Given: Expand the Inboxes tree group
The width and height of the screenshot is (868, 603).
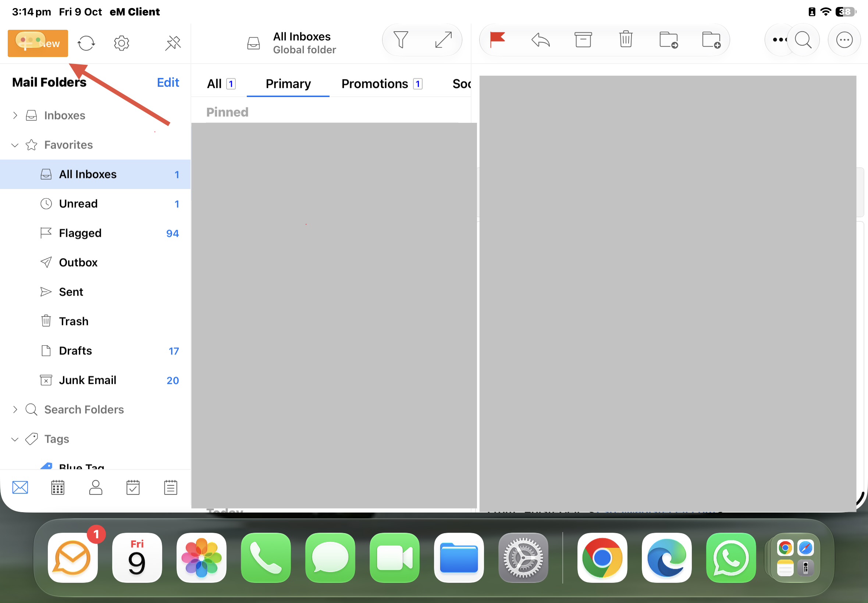Looking at the screenshot, I should coord(15,115).
